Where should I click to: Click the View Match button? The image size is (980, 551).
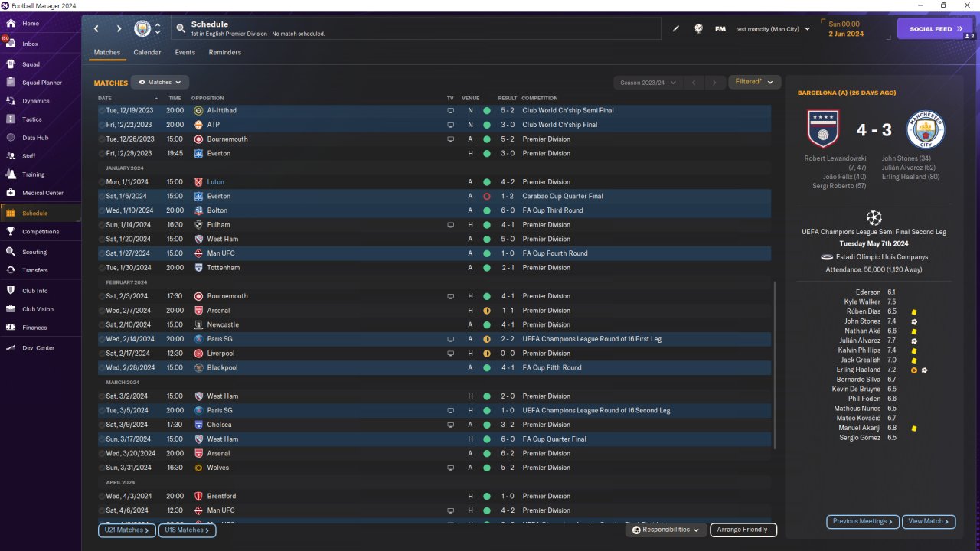[929, 522]
